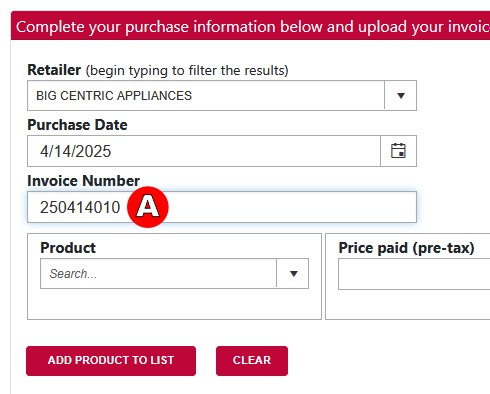Focus the Product Search box
The width and height of the screenshot is (490, 394).
158,273
